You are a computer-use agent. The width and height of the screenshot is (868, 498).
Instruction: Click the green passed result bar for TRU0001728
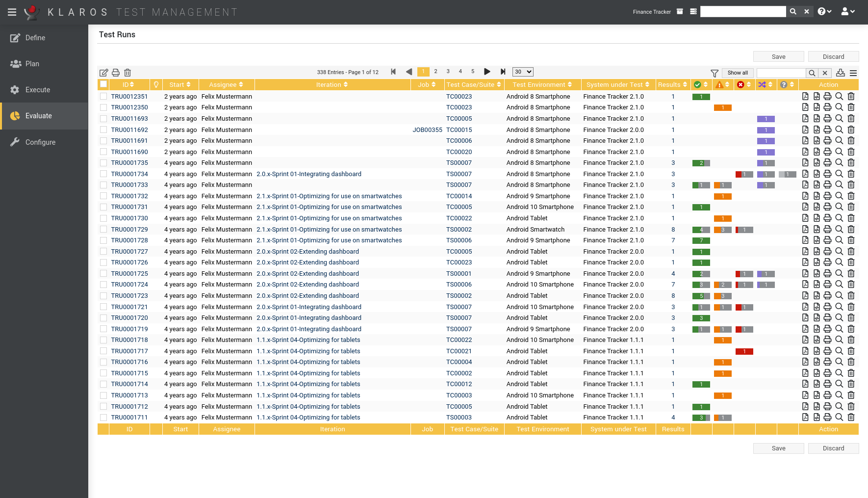click(x=701, y=240)
